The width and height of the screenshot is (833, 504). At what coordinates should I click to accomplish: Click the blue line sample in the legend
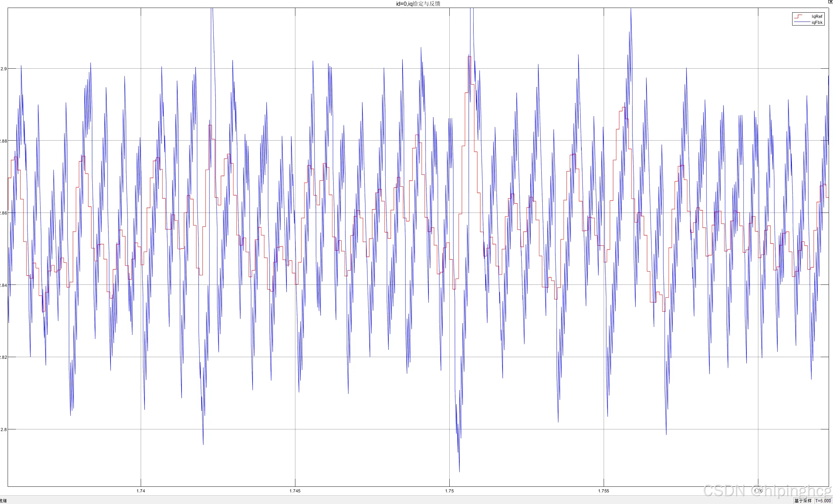pyautogui.click(x=801, y=23)
